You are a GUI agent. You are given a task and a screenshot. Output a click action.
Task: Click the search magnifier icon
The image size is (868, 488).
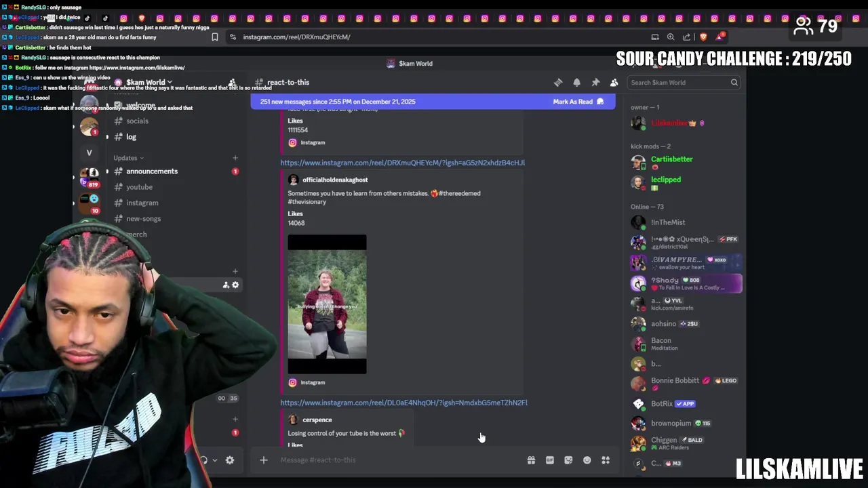tap(734, 83)
